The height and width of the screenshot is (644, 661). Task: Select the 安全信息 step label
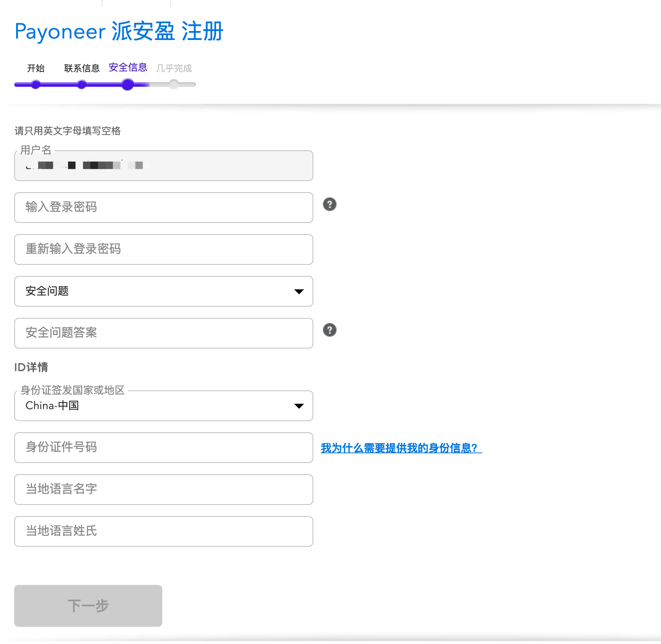pyautogui.click(x=128, y=67)
